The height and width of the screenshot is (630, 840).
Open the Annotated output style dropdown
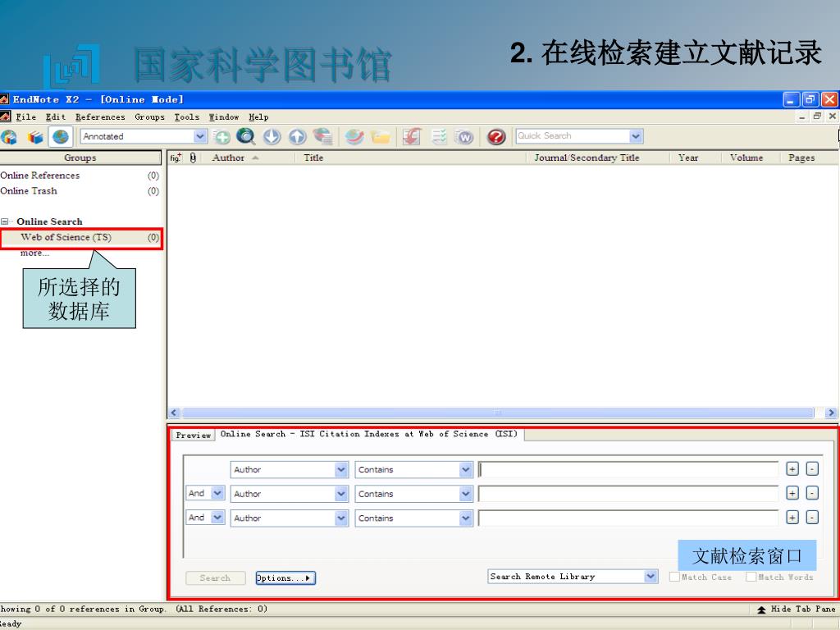pyautogui.click(x=200, y=136)
